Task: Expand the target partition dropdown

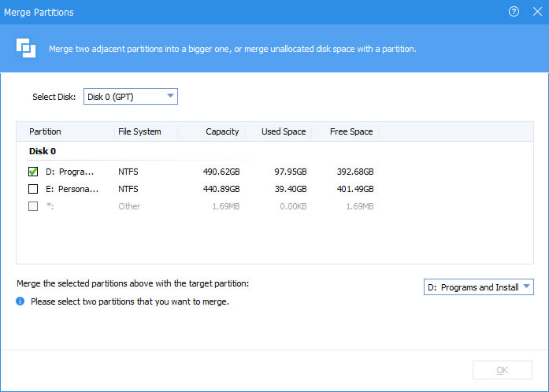Action: click(x=479, y=287)
